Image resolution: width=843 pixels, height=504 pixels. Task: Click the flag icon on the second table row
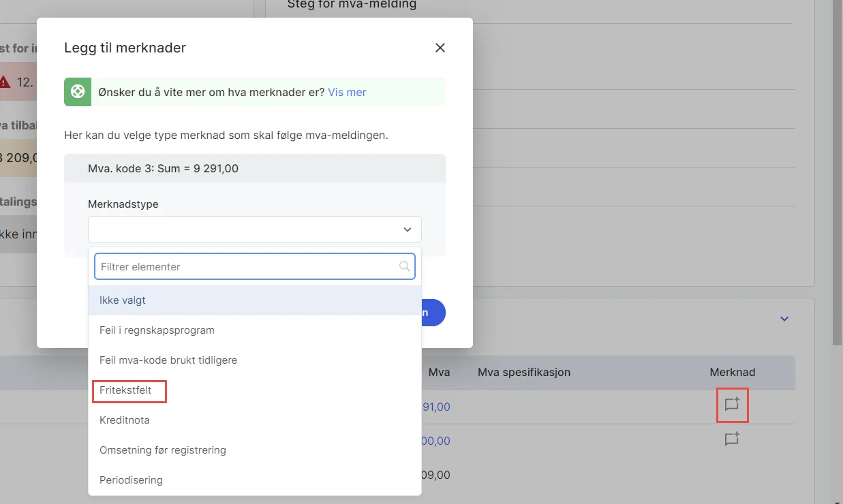tap(732, 439)
